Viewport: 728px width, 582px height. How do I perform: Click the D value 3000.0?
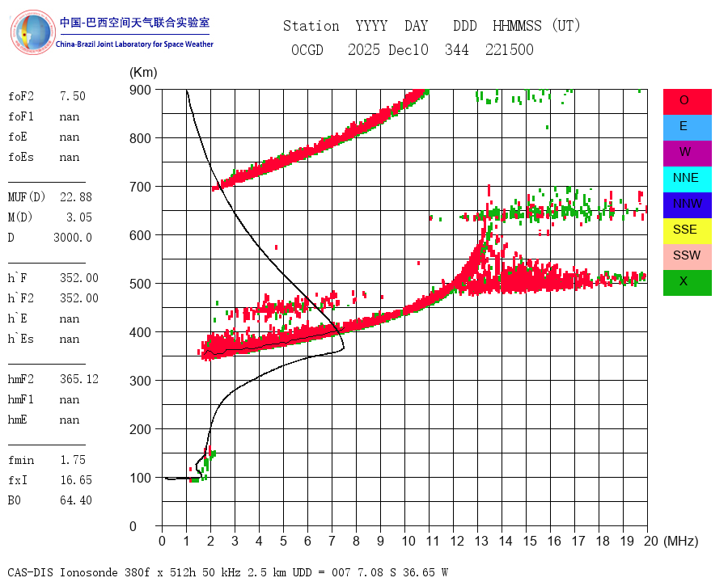tap(73, 238)
